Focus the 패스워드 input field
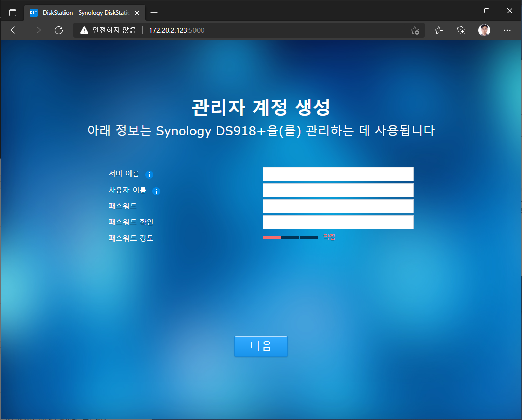This screenshot has height=420, width=522. tap(338, 206)
